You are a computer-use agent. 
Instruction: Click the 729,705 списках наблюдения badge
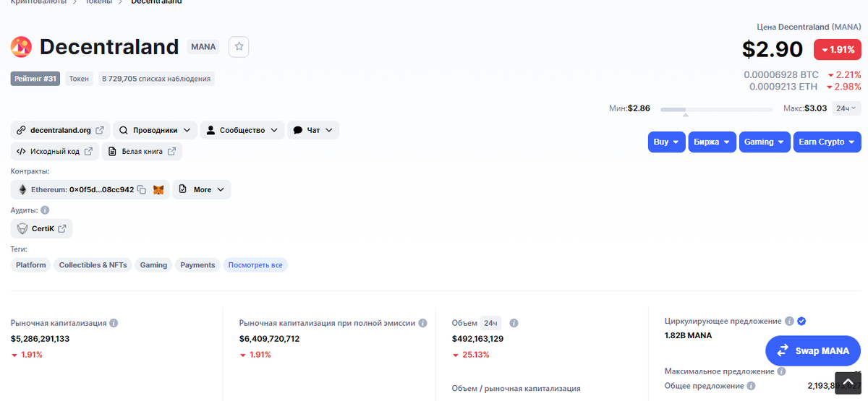[156, 78]
